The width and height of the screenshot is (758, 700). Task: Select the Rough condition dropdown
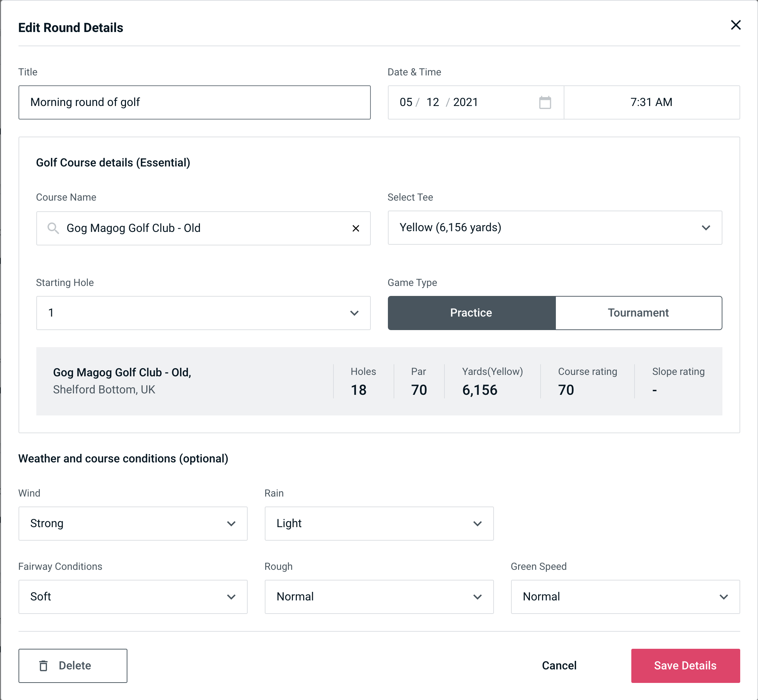(x=379, y=596)
